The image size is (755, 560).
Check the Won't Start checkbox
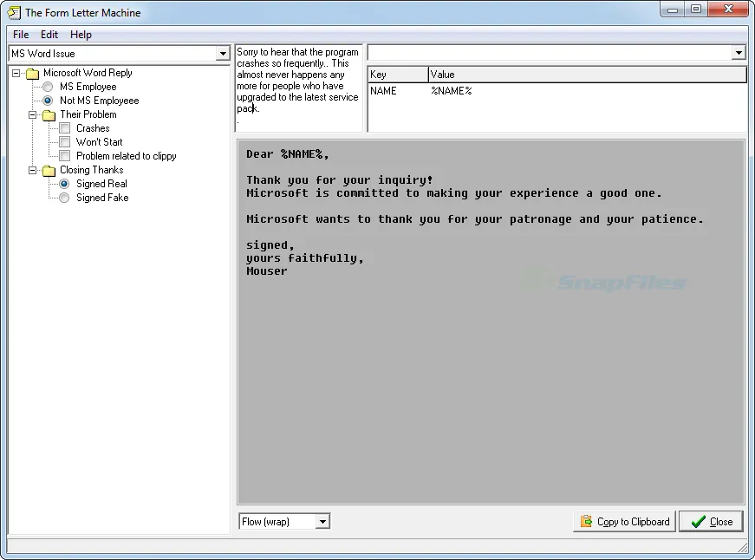click(65, 142)
